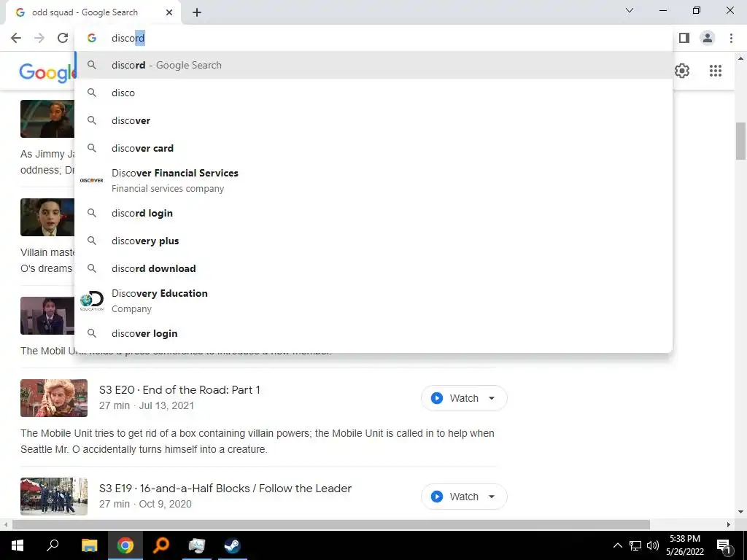Select the 'disco' suggestion
The width and height of the screenshot is (747, 560).
coord(373,93)
